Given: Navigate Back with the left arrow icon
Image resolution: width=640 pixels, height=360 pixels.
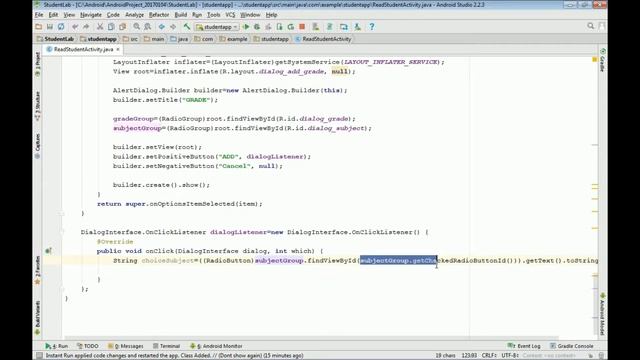Looking at the screenshot, I should (162, 27).
